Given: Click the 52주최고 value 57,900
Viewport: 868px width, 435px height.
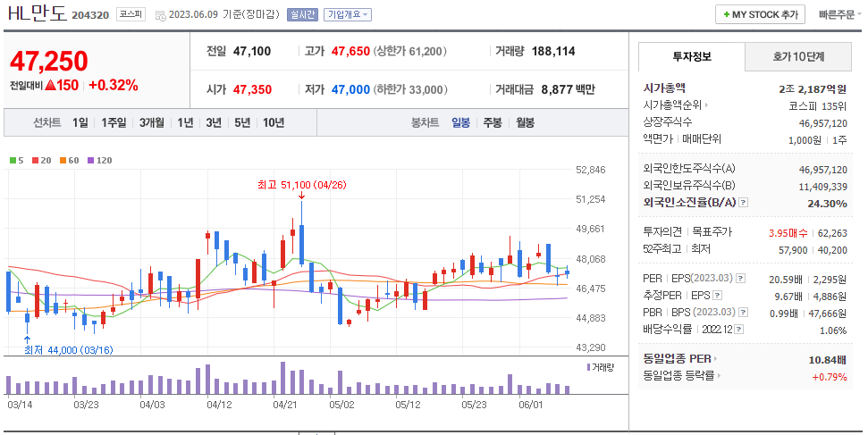Looking at the screenshot, I should point(793,250).
